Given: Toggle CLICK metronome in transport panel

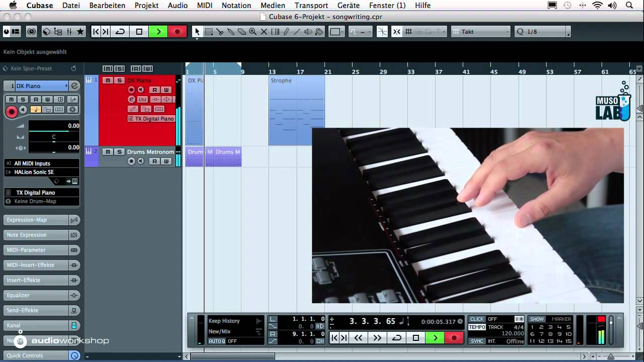Looking at the screenshot, I should pyautogui.click(x=477, y=319).
